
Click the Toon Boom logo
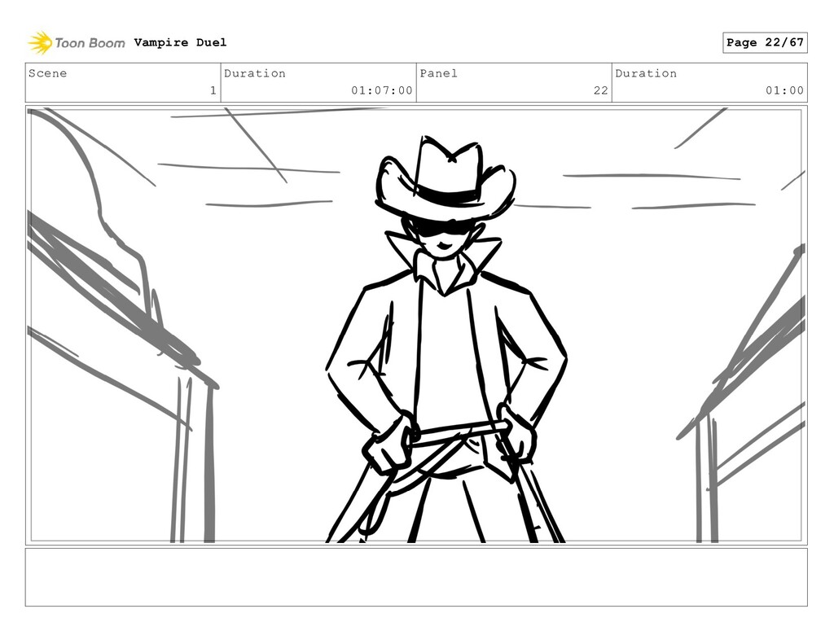pyautogui.click(x=77, y=43)
